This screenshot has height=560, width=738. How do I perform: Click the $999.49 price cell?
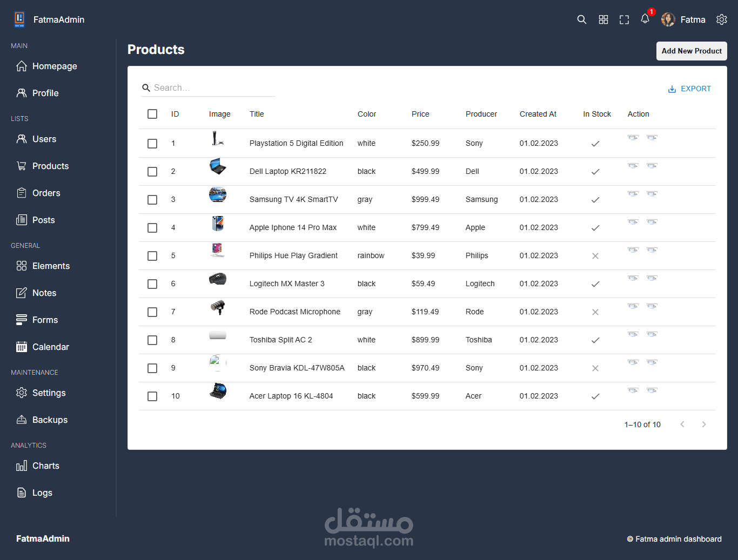click(425, 199)
